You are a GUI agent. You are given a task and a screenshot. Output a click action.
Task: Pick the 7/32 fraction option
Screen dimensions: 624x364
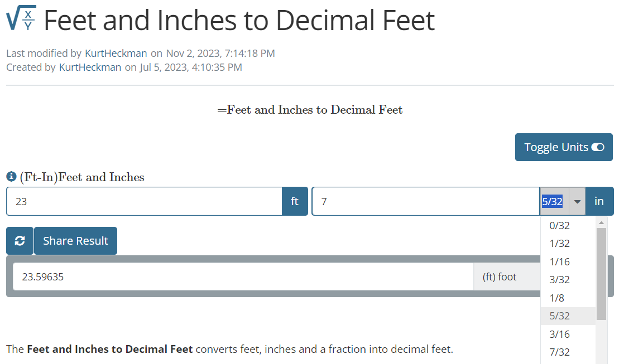point(559,352)
